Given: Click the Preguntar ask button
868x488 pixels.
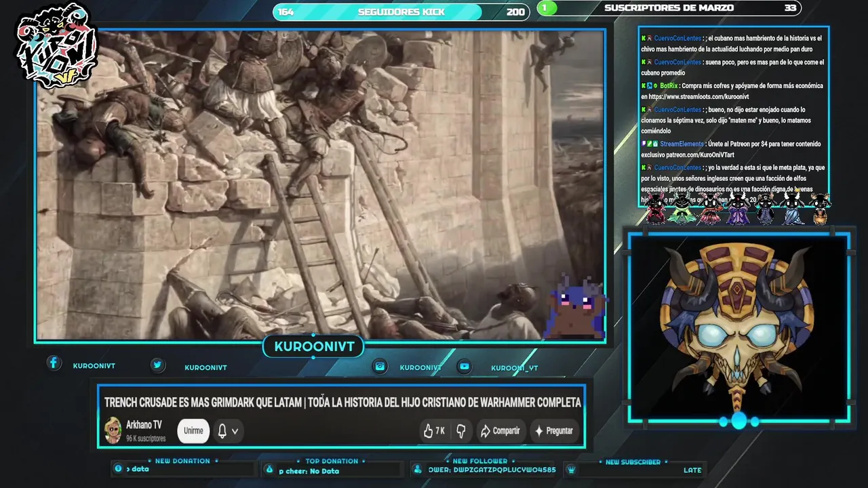Looking at the screenshot, I should [554, 430].
